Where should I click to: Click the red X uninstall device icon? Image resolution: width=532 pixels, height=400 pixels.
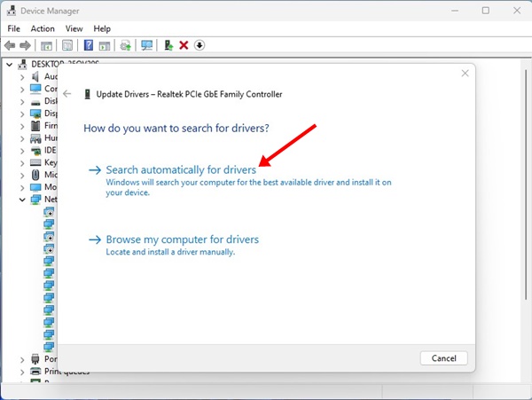pos(184,45)
